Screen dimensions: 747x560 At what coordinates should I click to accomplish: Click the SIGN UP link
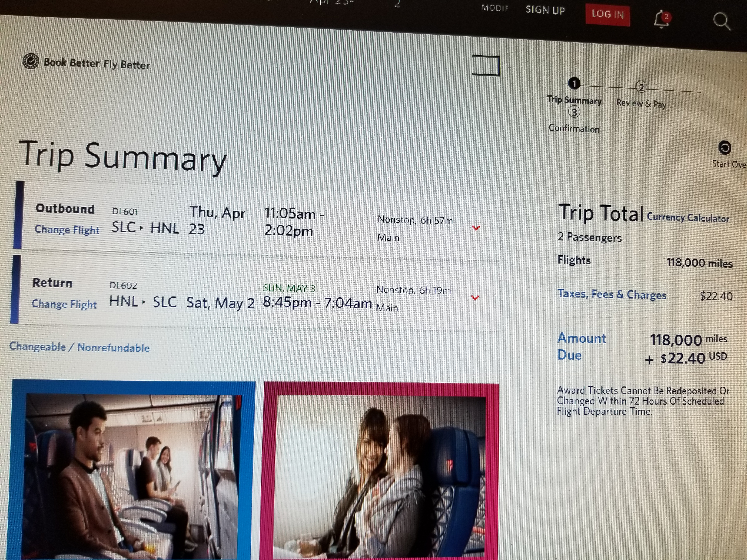pos(545,10)
